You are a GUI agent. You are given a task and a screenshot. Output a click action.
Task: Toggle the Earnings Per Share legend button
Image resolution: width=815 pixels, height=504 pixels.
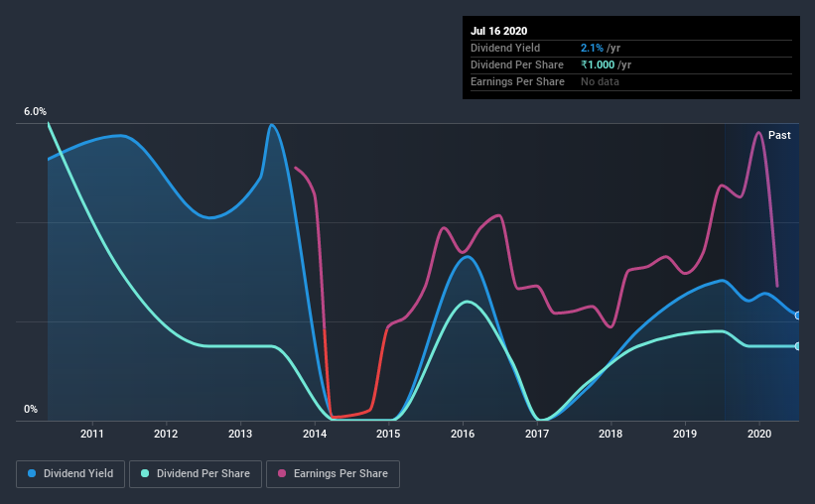333,474
